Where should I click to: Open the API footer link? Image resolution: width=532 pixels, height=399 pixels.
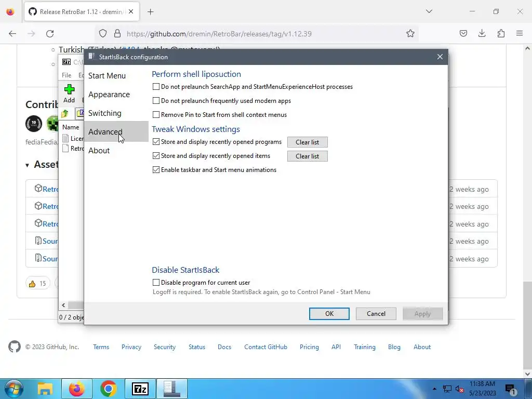(x=336, y=347)
